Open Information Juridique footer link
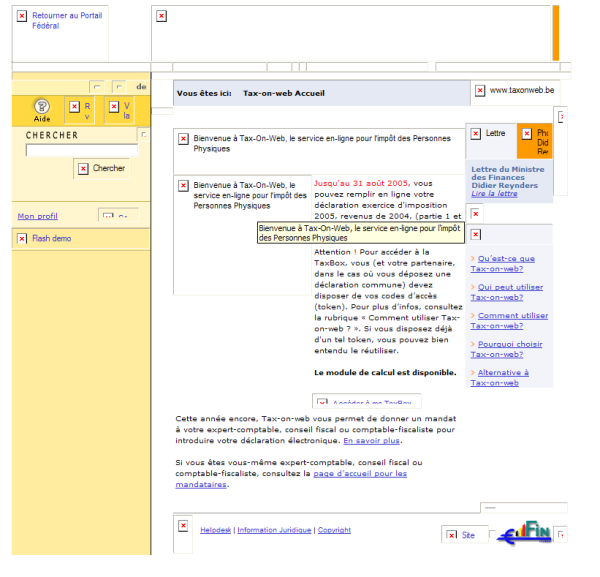Screen dimensions: 600x577 coord(274,530)
